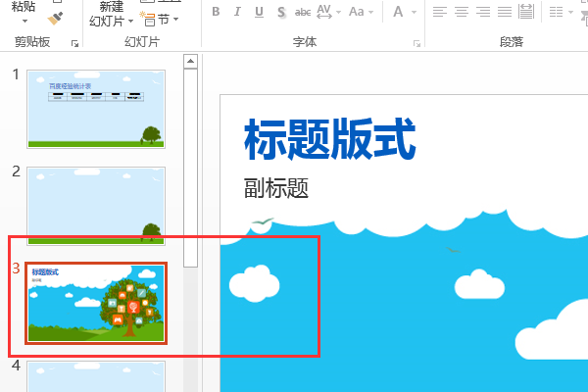Select slide 1 thumbnail with table

click(96, 109)
